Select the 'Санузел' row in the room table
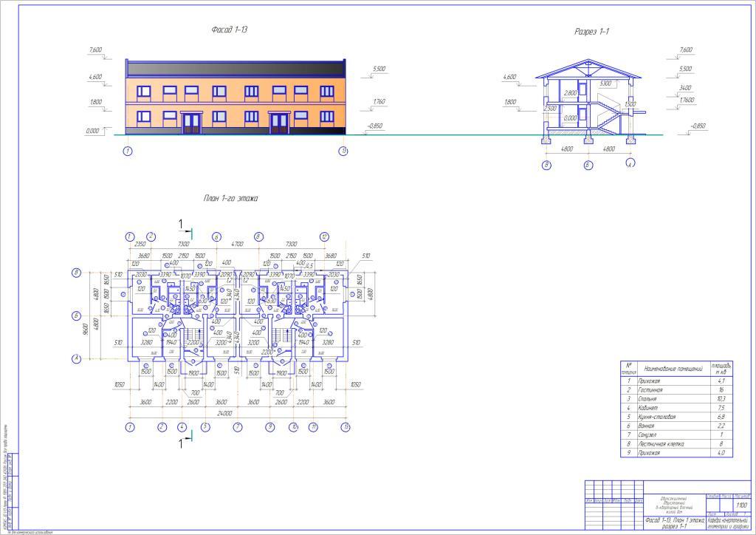 click(x=676, y=435)
